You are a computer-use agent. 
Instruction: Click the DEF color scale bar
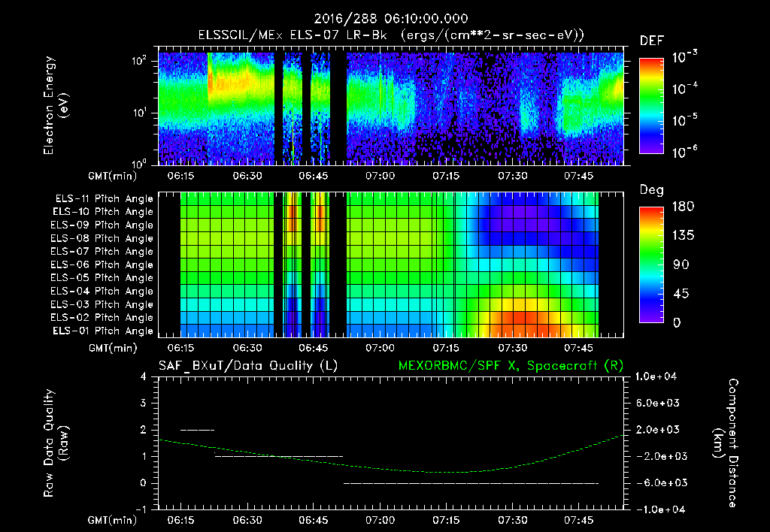click(651, 105)
